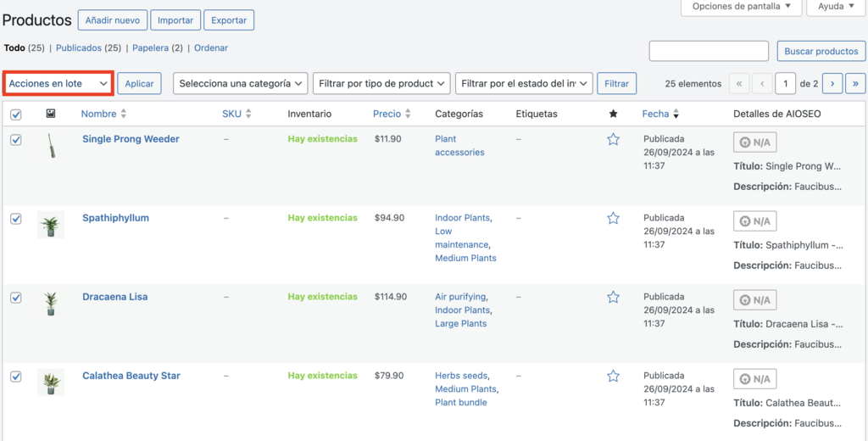The height and width of the screenshot is (441, 868).
Task: Click AIOSEO N/A score for Calathea Beauty Star
Action: point(755,379)
